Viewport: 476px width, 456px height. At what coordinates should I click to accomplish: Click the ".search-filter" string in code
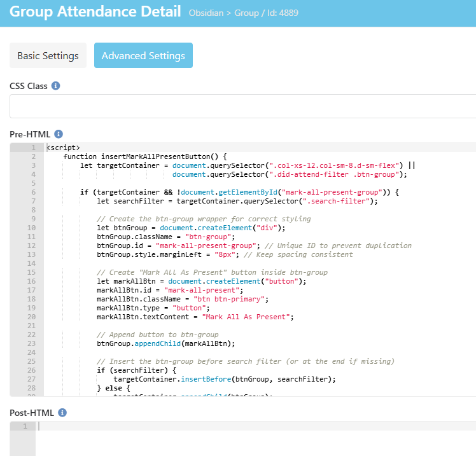336,201
